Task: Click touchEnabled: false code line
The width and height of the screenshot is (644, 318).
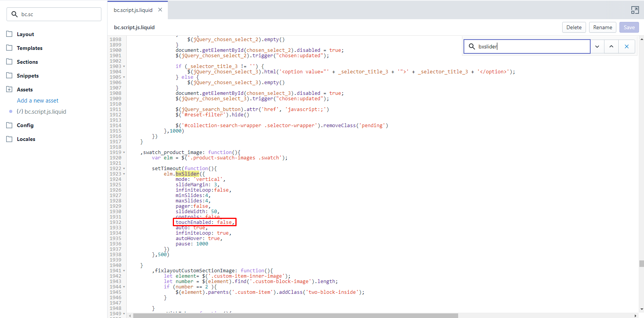Action: (204, 222)
